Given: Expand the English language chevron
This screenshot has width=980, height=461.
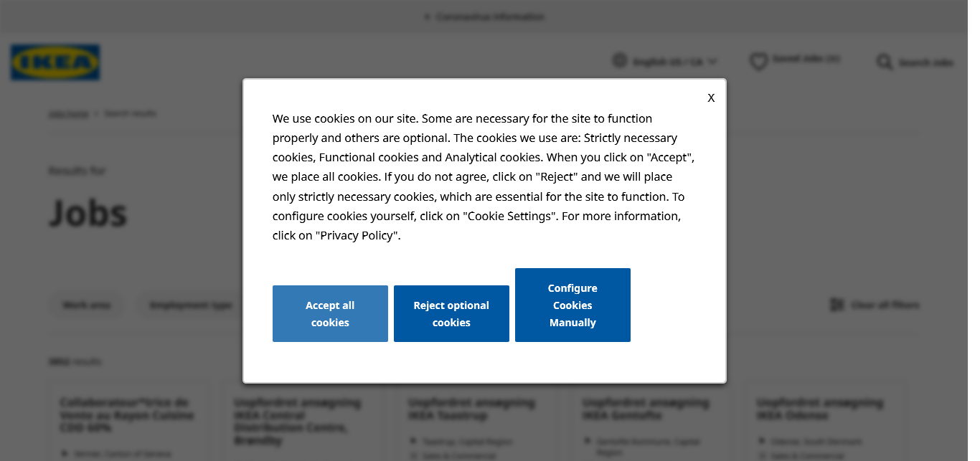Looking at the screenshot, I should (x=712, y=62).
